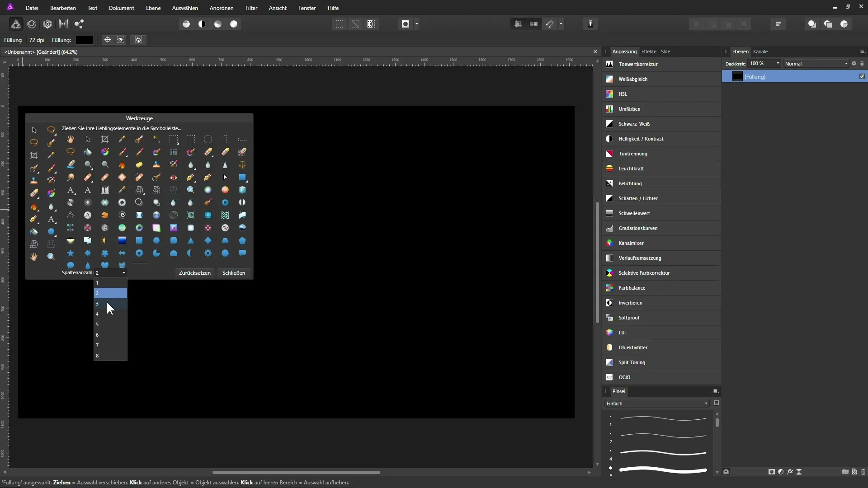Click the black Füllung color swatch

click(x=85, y=40)
